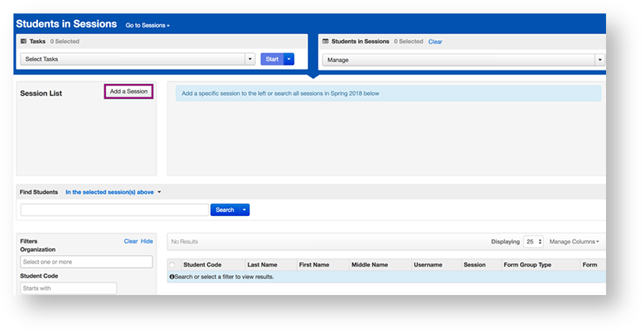This screenshot has width=644, height=333.
Task: Clear selected Students in Sessions
Action: (435, 42)
